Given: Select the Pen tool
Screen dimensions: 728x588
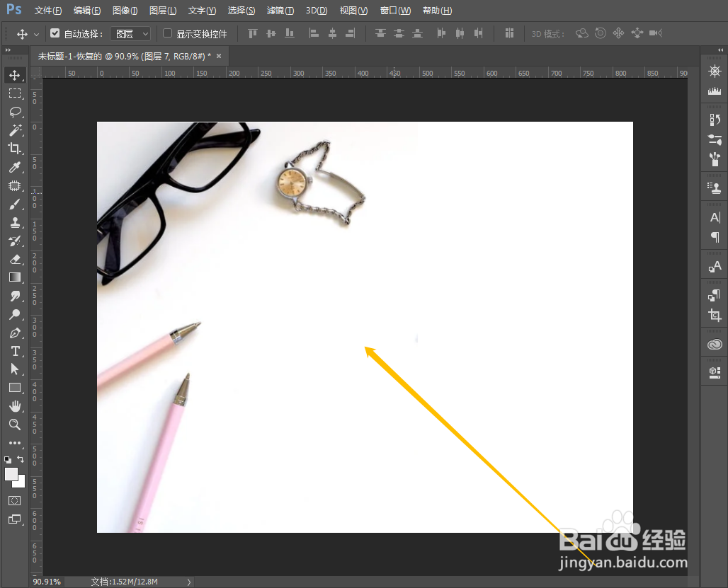Looking at the screenshot, I should 15,333.
